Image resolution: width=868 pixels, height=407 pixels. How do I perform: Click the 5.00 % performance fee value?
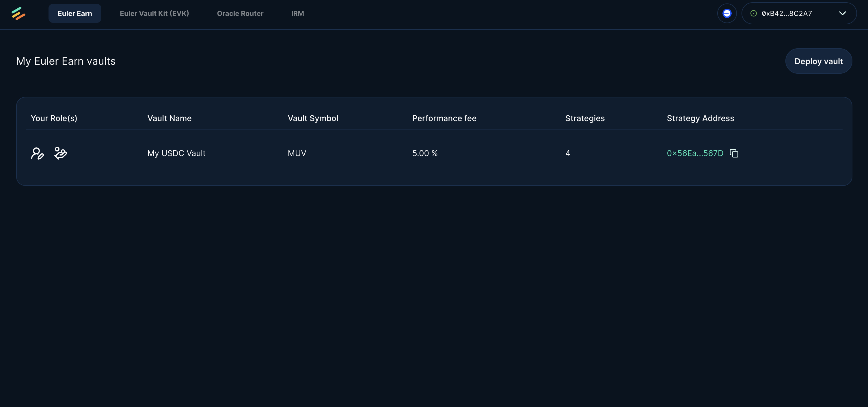pyautogui.click(x=425, y=153)
